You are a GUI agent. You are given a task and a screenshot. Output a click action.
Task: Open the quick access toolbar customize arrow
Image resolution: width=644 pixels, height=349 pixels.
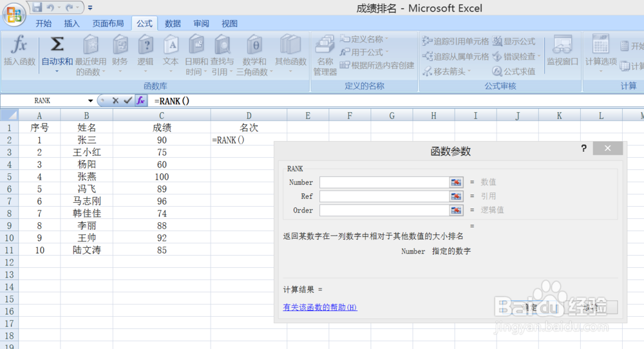[90, 7]
